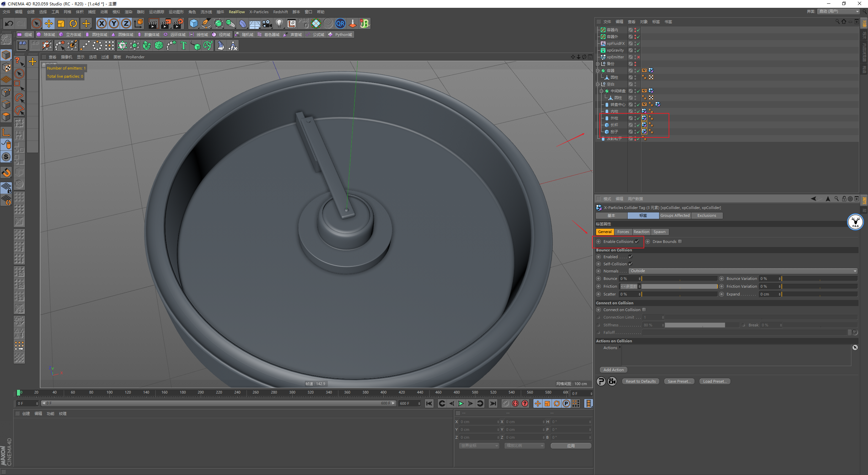868x475 pixels.
Task: Collapse the 空白 null group
Action: tap(598, 84)
